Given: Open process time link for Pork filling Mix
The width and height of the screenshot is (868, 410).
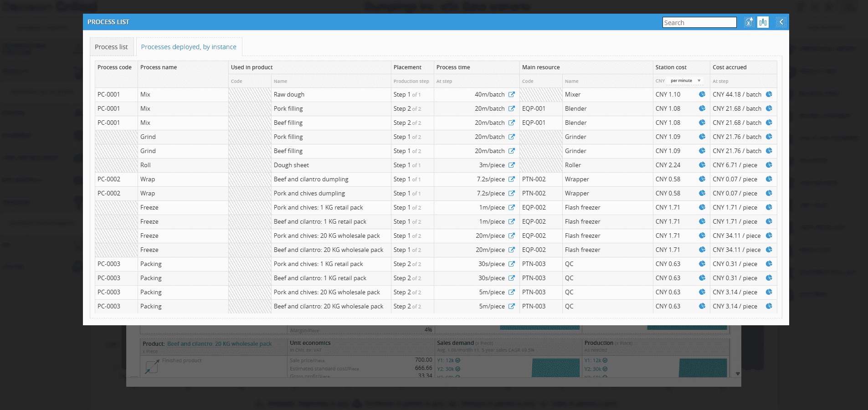Looking at the screenshot, I should click(x=512, y=108).
